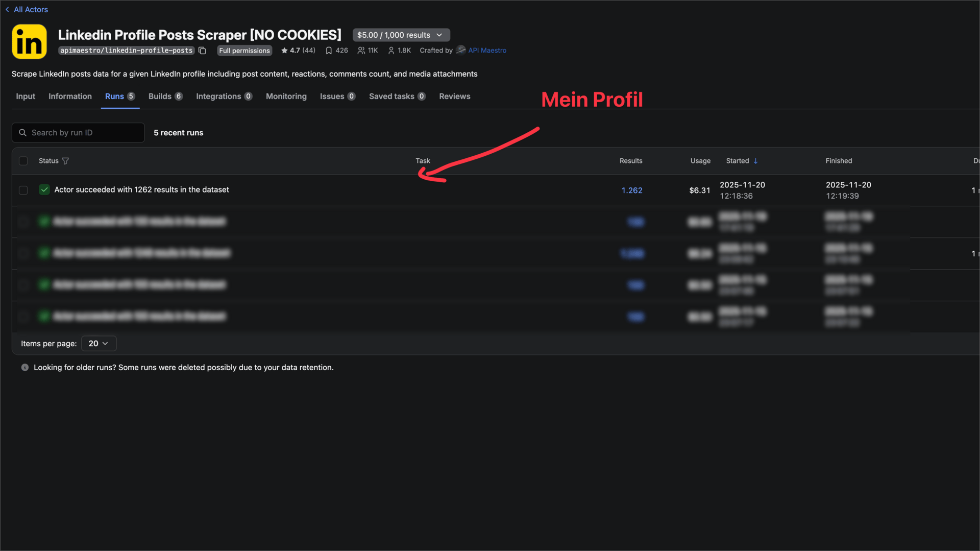This screenshot has height=551, width=980.
Task: Open the API Maestro author page
Action: click(x=487, y=51)
